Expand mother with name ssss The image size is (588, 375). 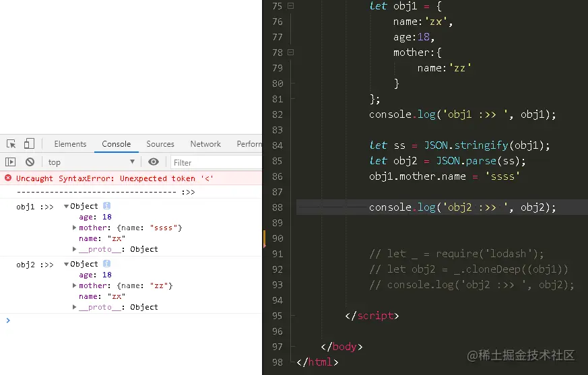point(74,228)
